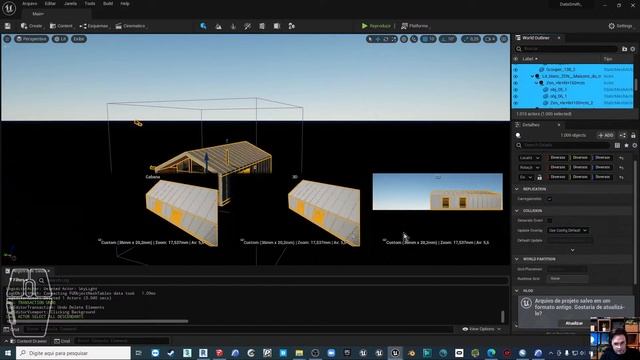Open the Rotation transform type dropdown
Viewport: 640px width, 360px height.
(529, 167)
